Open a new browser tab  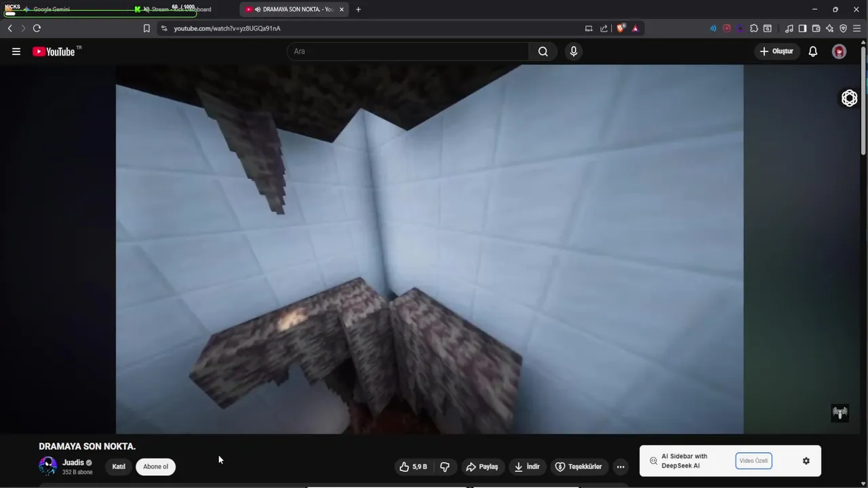point(358,9)
